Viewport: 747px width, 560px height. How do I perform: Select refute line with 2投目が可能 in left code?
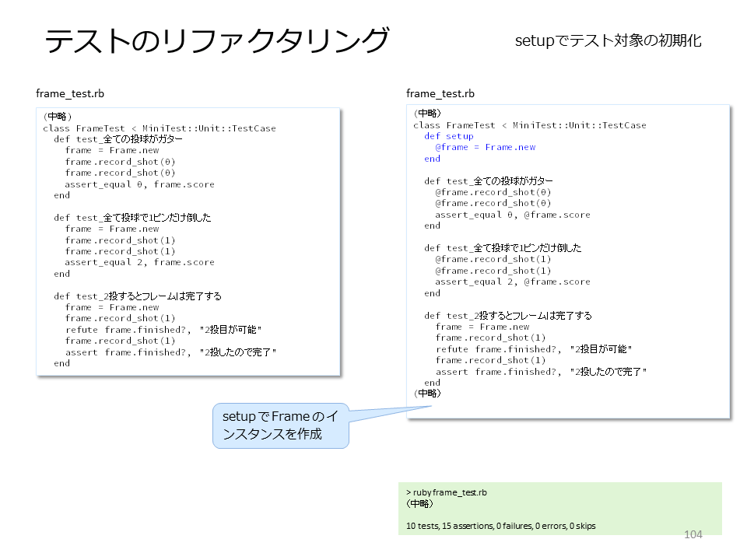[163, 330]
